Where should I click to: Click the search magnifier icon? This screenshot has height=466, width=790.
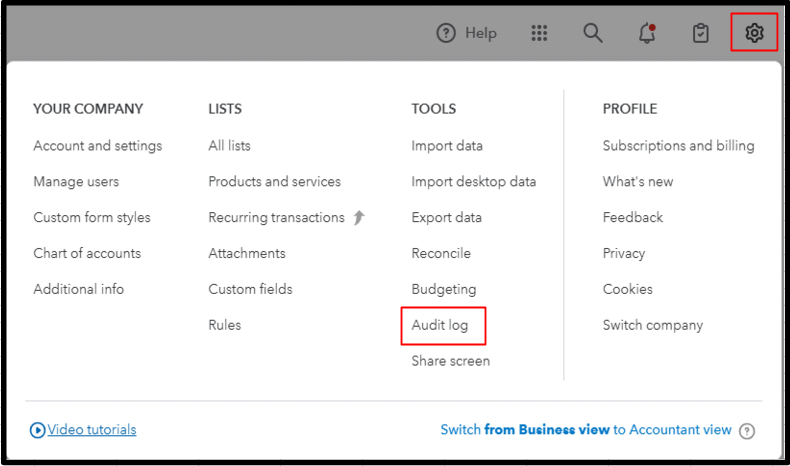592,33
